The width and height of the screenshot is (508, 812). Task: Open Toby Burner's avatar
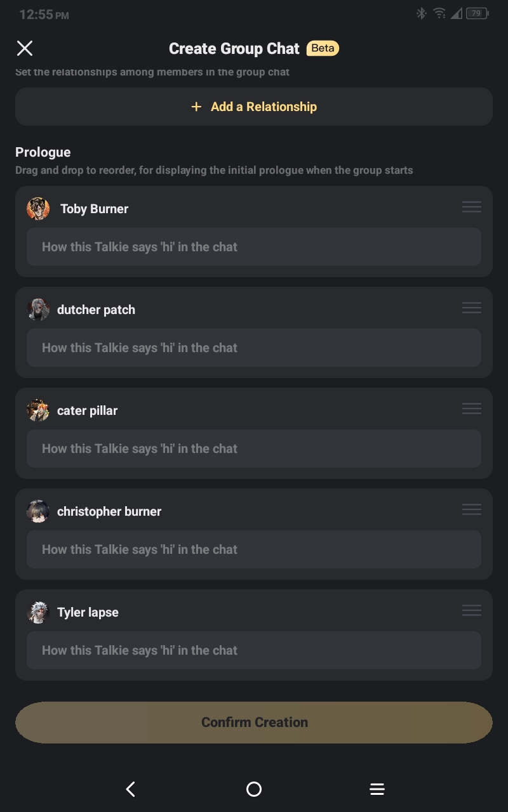tap(38, 209)
